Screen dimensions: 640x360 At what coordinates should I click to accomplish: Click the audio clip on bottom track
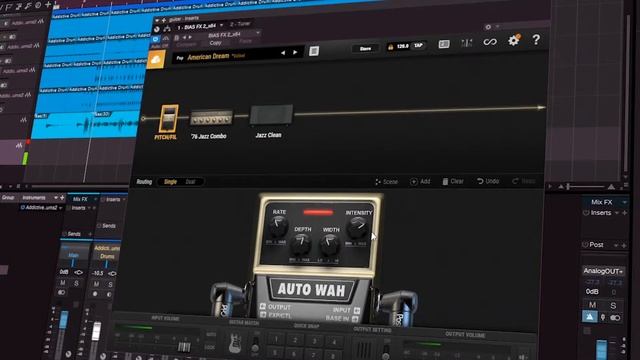point(85,124)
